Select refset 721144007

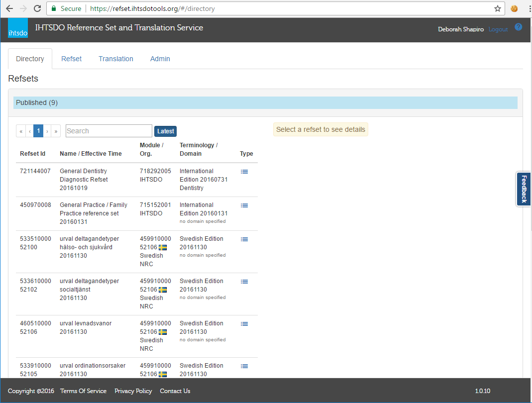pyautogui.click(x=35, y=171)
